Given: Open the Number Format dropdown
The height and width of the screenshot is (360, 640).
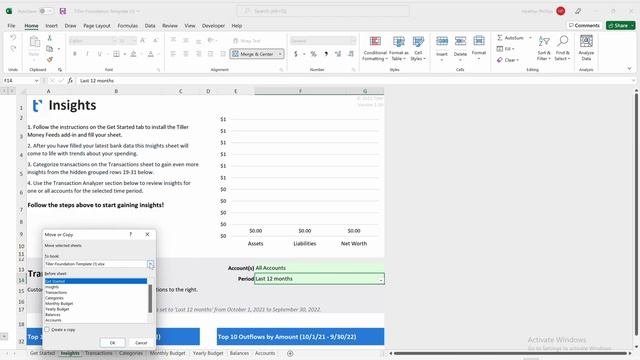Looking at the screenshot, I should coord(353,41).
